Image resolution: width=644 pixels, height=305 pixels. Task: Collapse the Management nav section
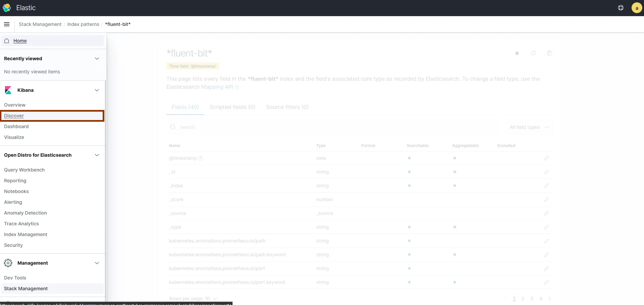point(97,263)
